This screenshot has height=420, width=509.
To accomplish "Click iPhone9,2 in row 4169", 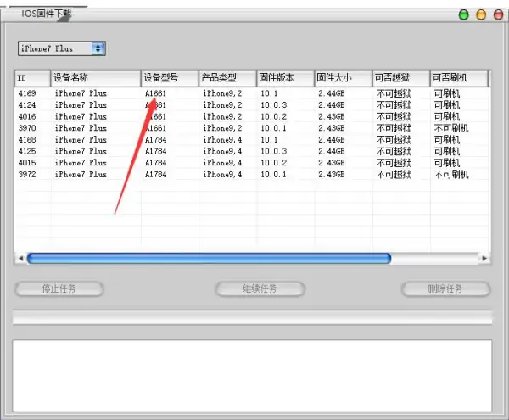I will [x=222, y=93].
